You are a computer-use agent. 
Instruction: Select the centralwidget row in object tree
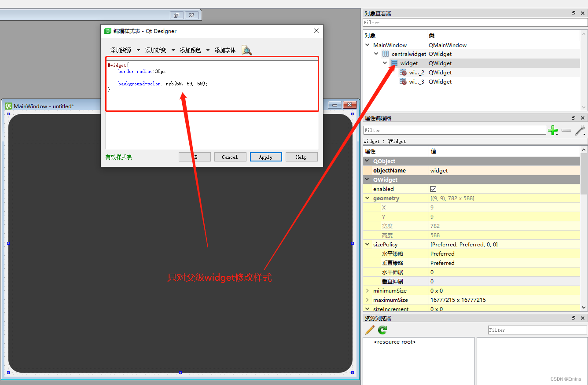pyautogui.click(x=471, y=54)
